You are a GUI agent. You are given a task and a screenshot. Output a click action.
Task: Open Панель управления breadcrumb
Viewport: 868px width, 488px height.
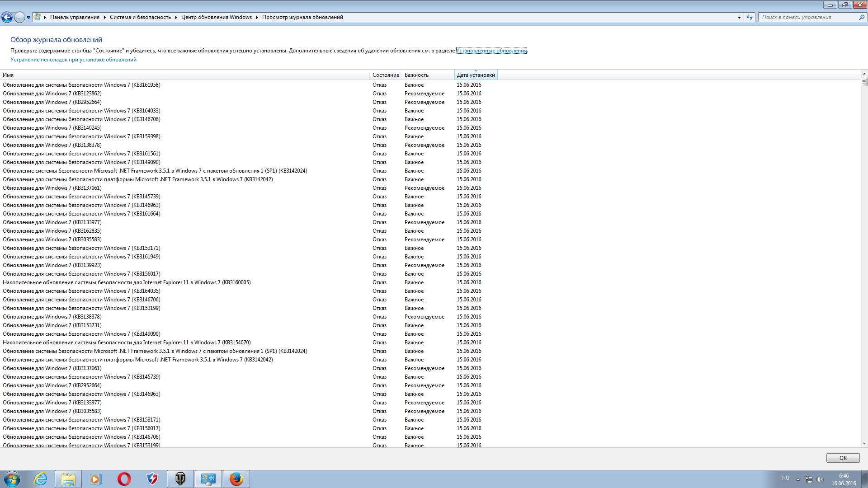(x=75, y=17)
